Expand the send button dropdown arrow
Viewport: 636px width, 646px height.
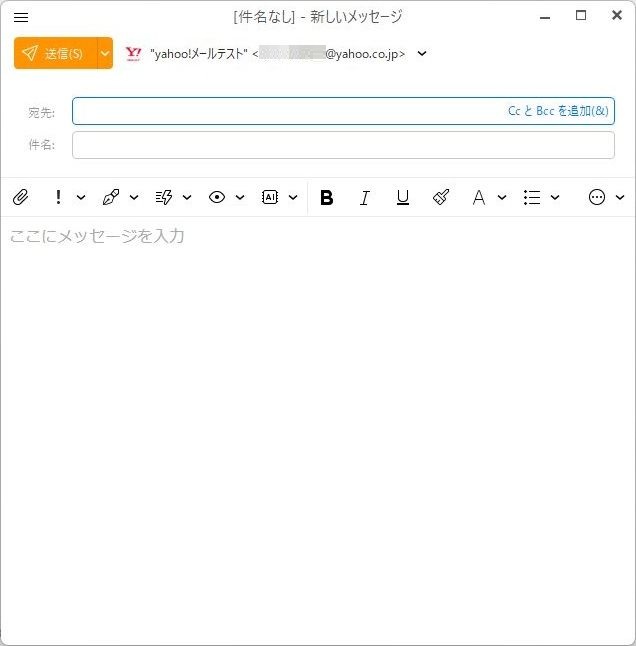pyautogui.click(x=105, y=53)
